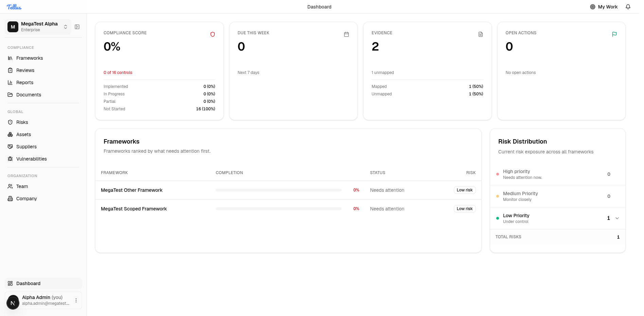644x316 pixels.
Task: Click the COMPLETION column header
Action: pos(229,173)
